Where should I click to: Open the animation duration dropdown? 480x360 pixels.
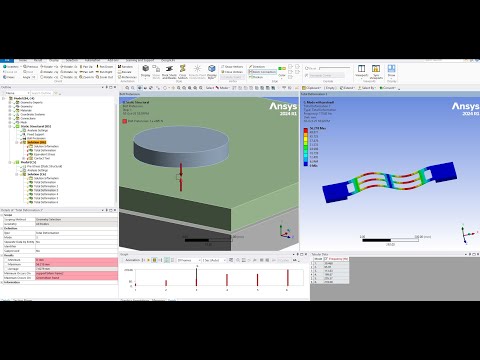click(x=214, y=260)
